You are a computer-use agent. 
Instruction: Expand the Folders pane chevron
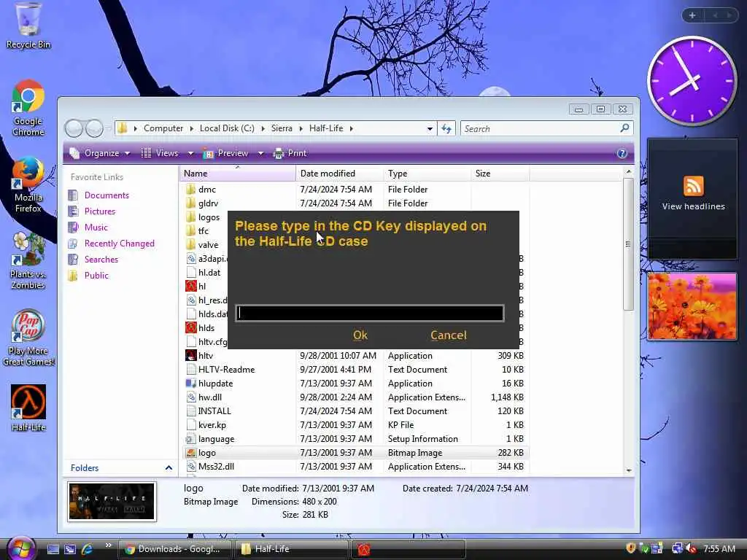click(169, 468)
